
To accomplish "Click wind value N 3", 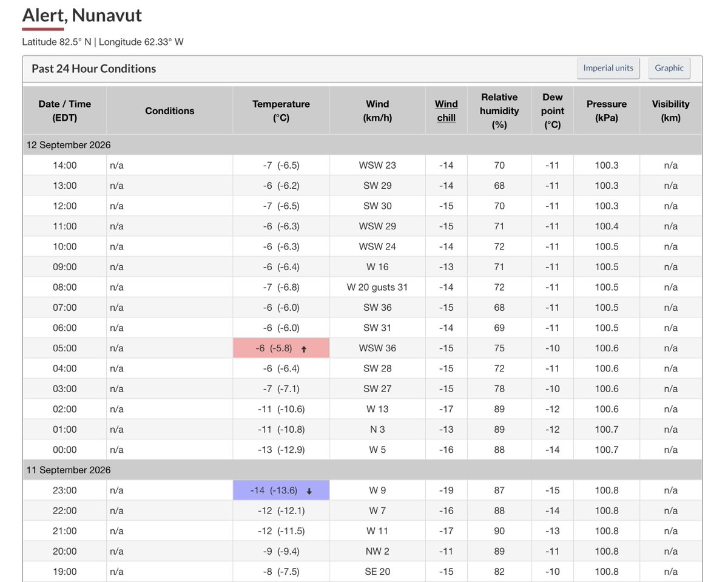I will coord(377,430).
